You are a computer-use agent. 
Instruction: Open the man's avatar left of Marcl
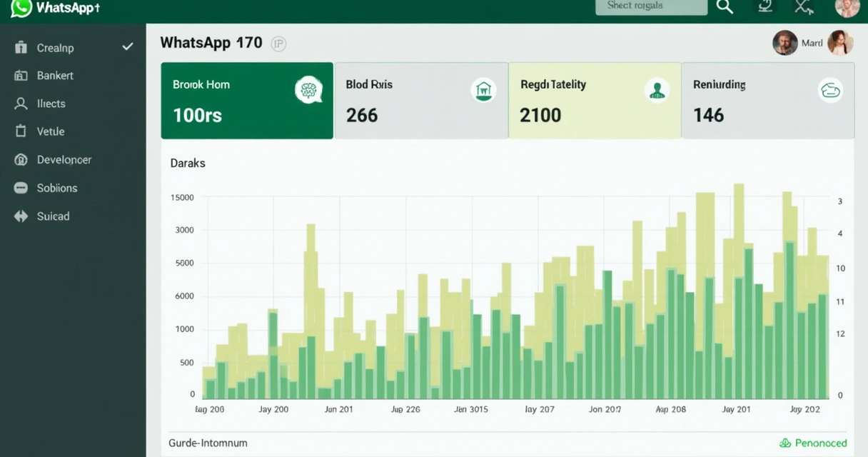click(784, 43)
